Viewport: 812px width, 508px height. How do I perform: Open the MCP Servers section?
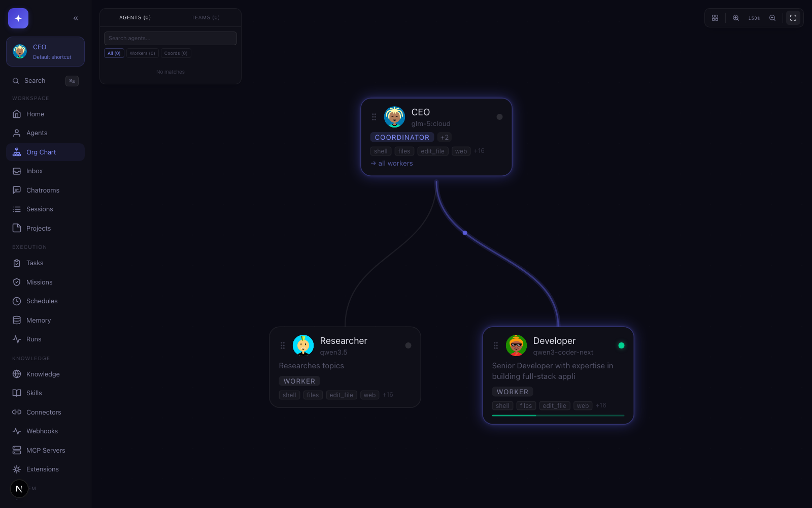click(45, 450)
